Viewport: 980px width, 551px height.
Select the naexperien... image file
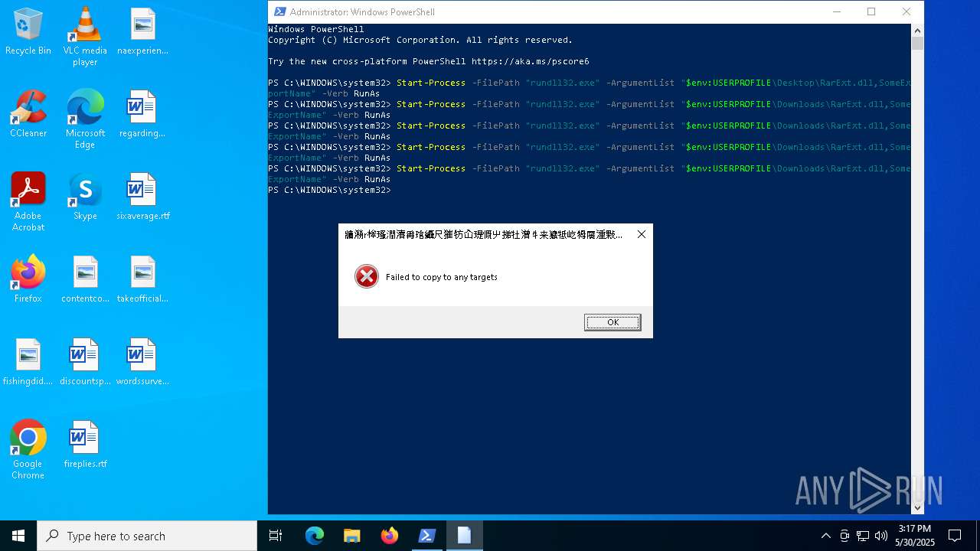point(142,32)
